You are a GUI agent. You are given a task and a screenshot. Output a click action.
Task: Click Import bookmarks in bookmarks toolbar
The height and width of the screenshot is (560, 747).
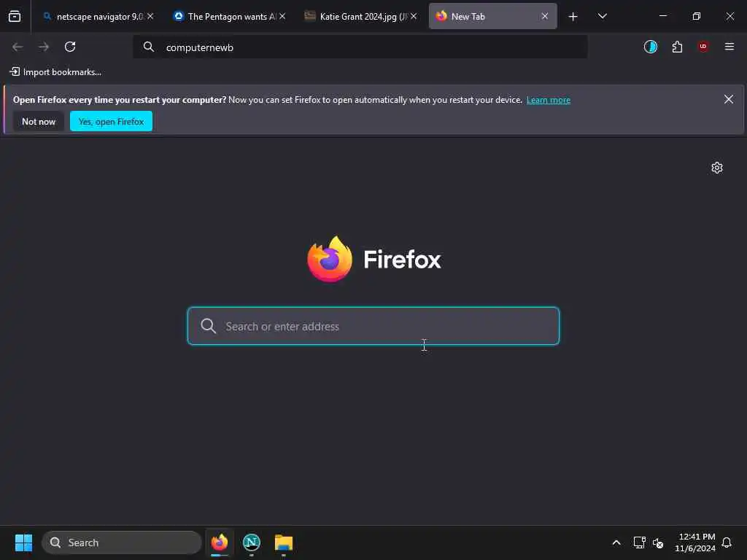55,72
